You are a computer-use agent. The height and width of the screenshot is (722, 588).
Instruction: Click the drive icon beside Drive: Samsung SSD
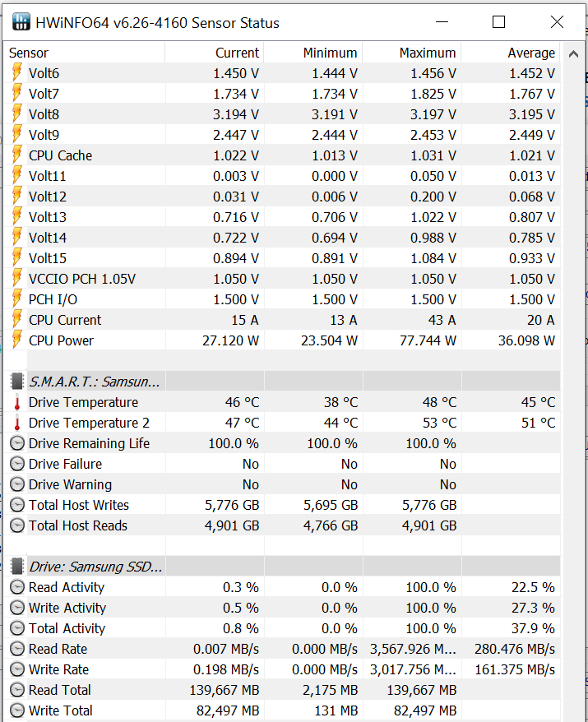(x=17, y=567)
